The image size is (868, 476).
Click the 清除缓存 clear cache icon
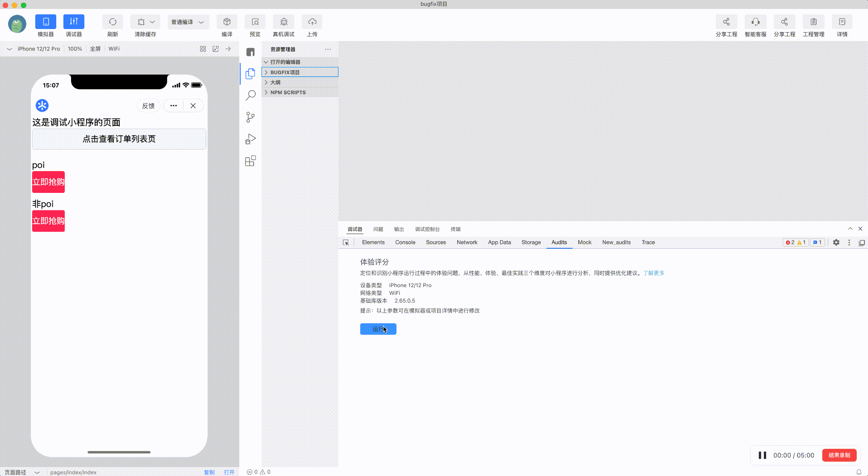click(141, 22)
